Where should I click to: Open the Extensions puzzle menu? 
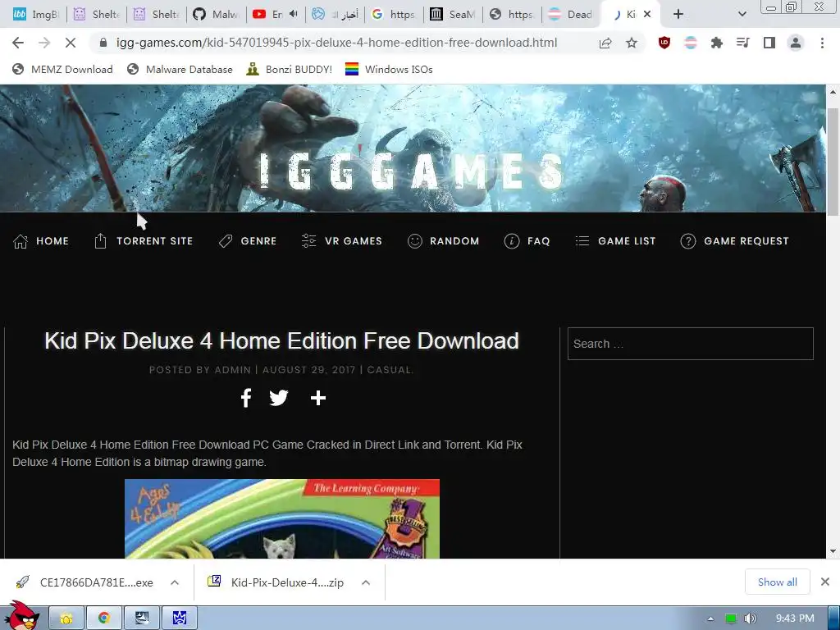tap(716, 43)
